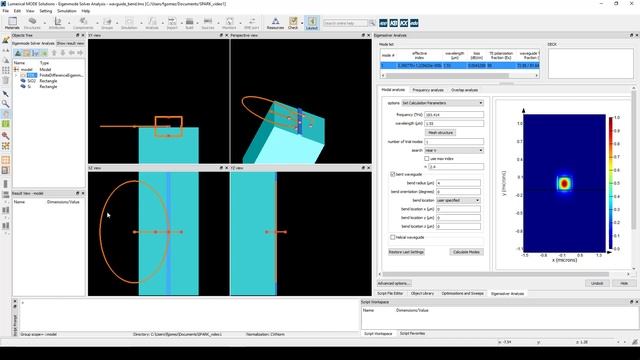
Task: Click the Build toolbar icon
Action: pos(189,23)
